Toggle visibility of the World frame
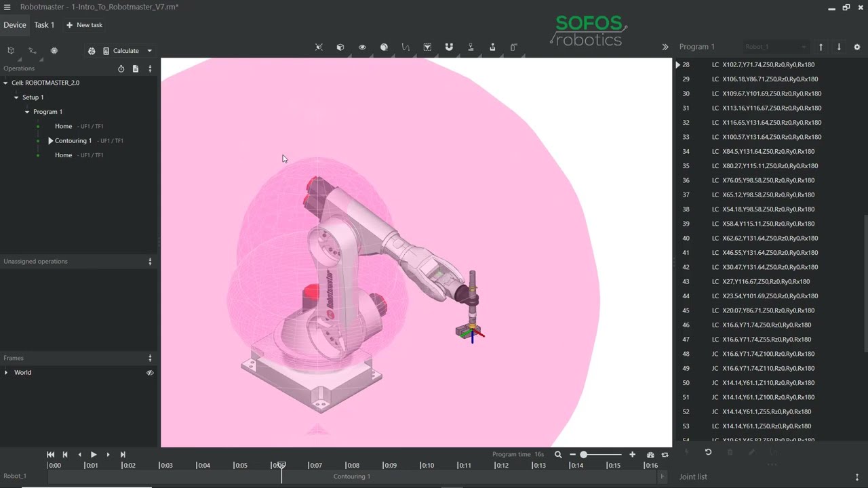 [x=150, y=373]
